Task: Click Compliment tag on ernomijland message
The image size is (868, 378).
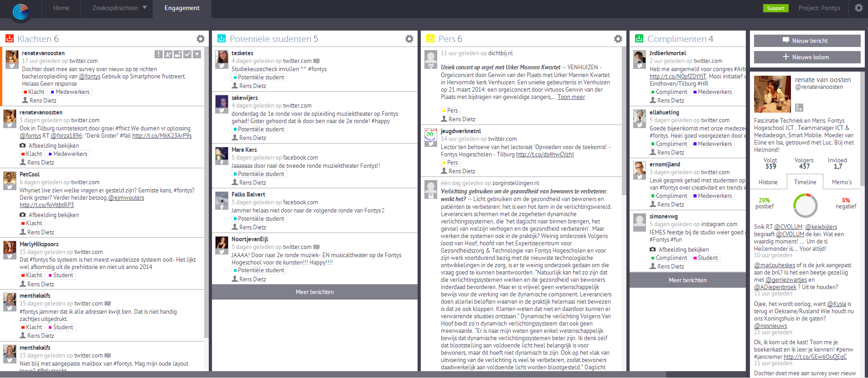Action: 669,196
